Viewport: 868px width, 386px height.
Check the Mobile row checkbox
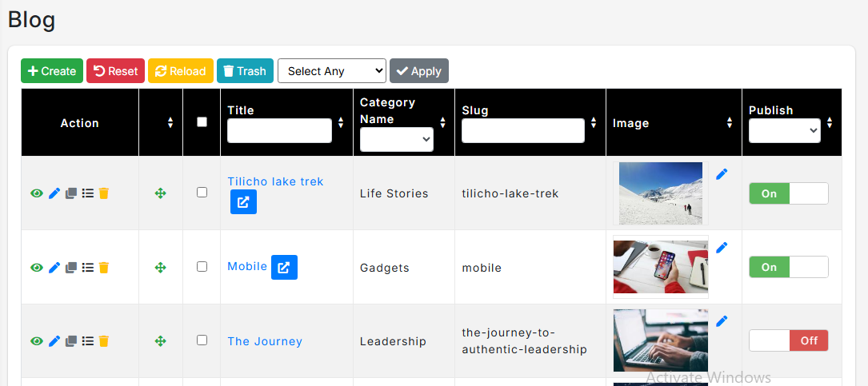click(x=202, y=267)
